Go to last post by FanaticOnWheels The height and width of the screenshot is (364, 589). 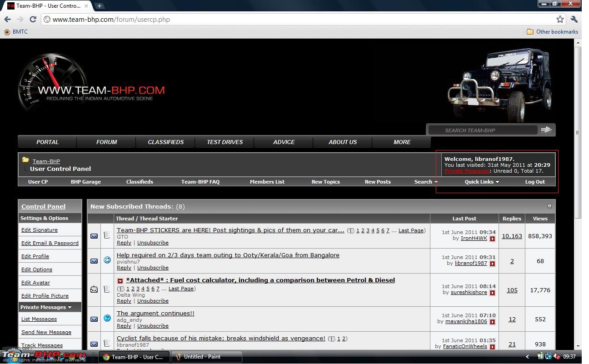point(492,347)
